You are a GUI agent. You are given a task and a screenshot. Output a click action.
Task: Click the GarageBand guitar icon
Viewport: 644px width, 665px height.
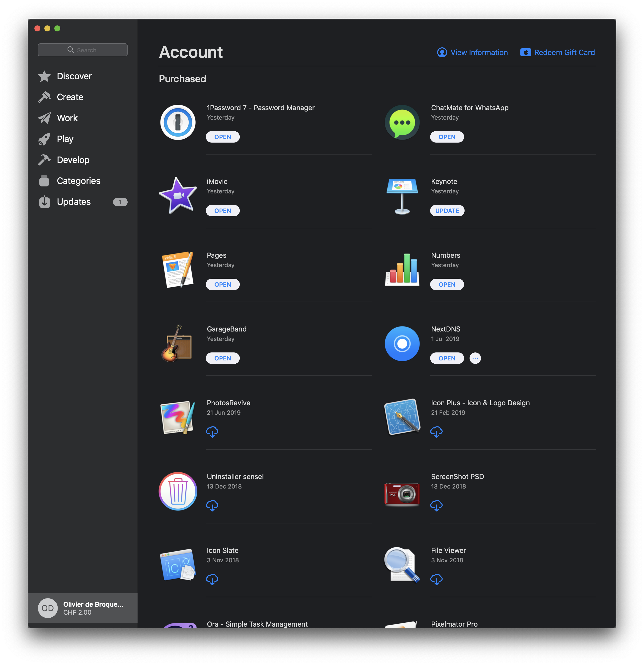tap(177, 343)
